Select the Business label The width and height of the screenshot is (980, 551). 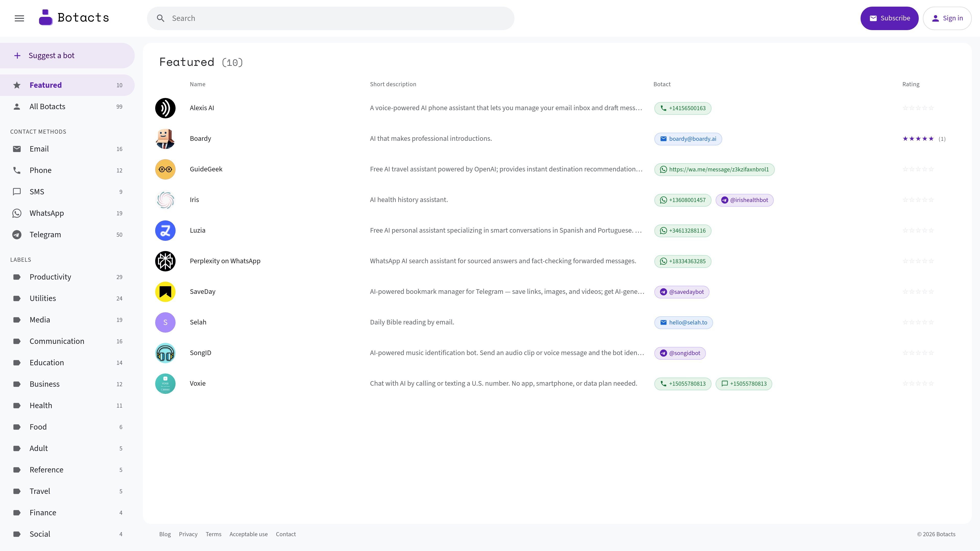coord(67,384)
